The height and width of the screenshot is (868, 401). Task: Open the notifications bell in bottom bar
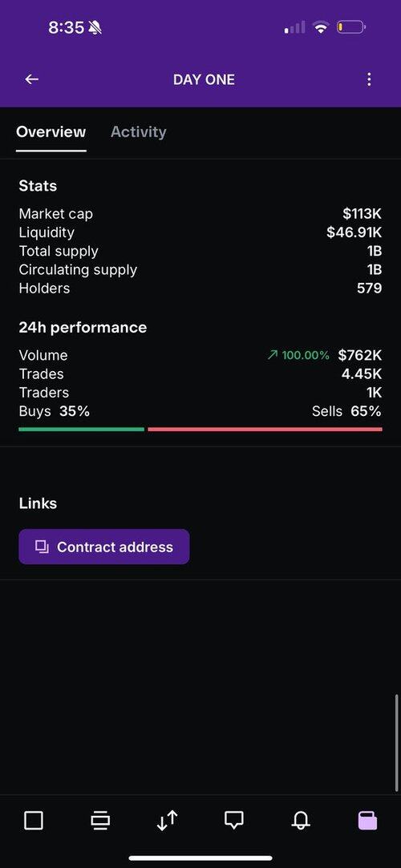point(300,821)
